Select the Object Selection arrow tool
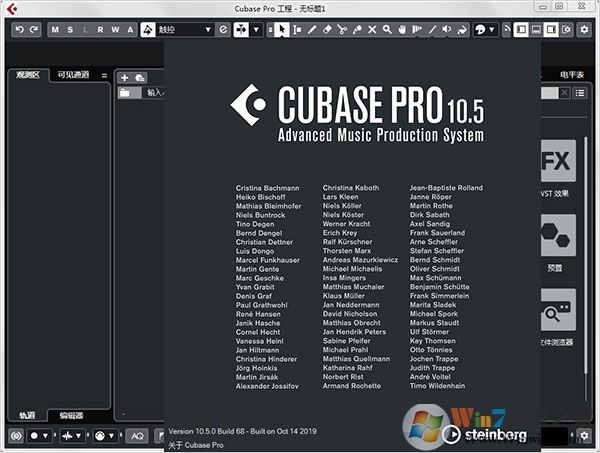Screen dimensions: 600x453 (282, 29)
